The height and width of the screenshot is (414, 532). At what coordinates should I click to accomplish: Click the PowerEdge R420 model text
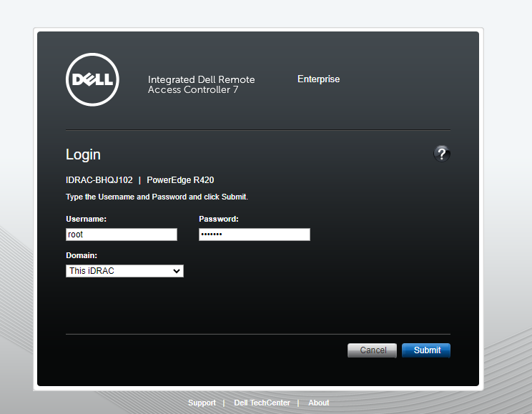coord(180,180)
